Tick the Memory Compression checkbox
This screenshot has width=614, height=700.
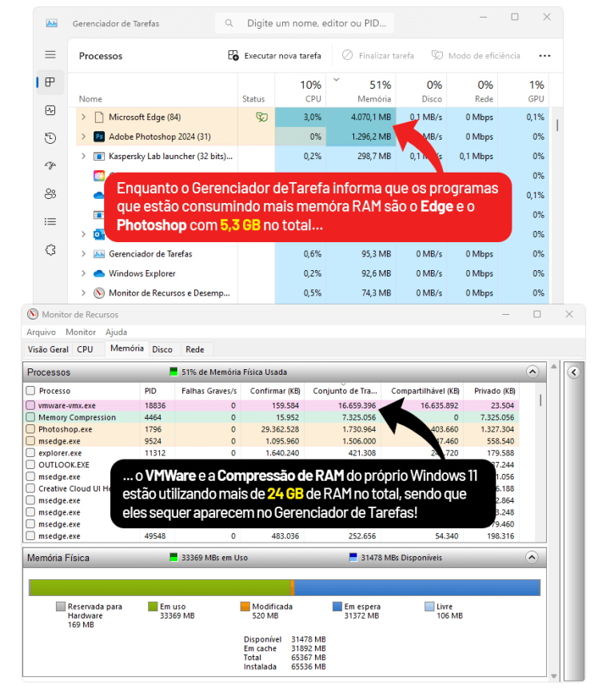point(30,417)
